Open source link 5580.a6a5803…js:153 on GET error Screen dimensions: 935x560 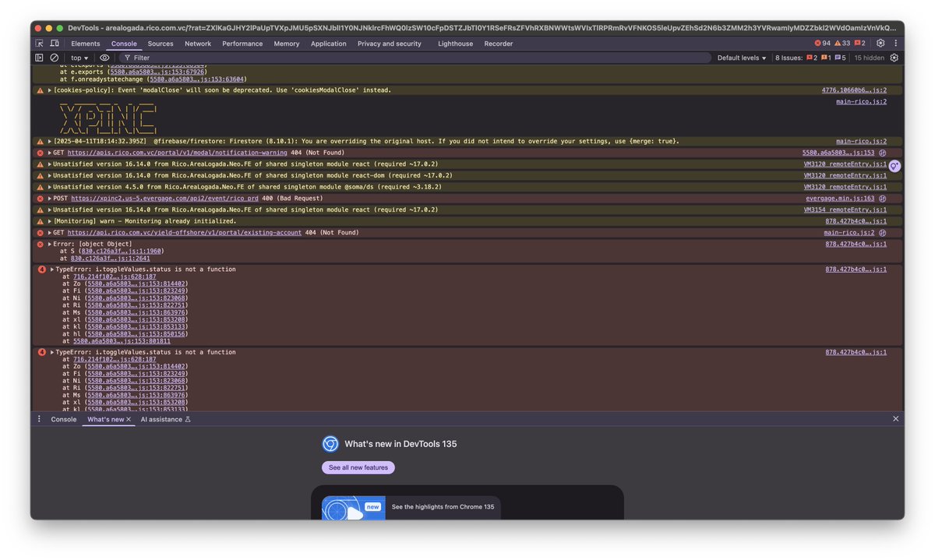click(838, 153)
